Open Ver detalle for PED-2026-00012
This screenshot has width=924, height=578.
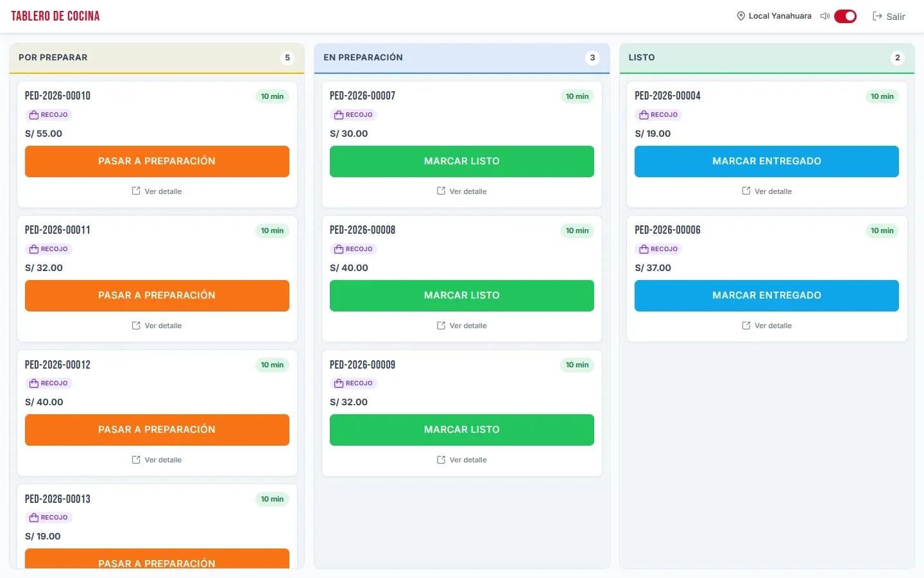coord(157,460)
